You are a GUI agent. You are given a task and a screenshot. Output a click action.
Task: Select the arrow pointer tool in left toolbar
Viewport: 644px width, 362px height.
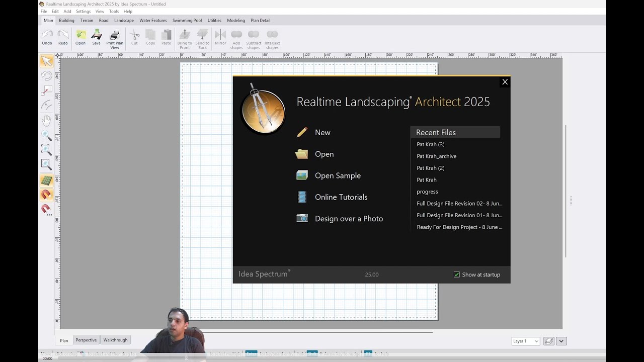(x=46, y=61)
